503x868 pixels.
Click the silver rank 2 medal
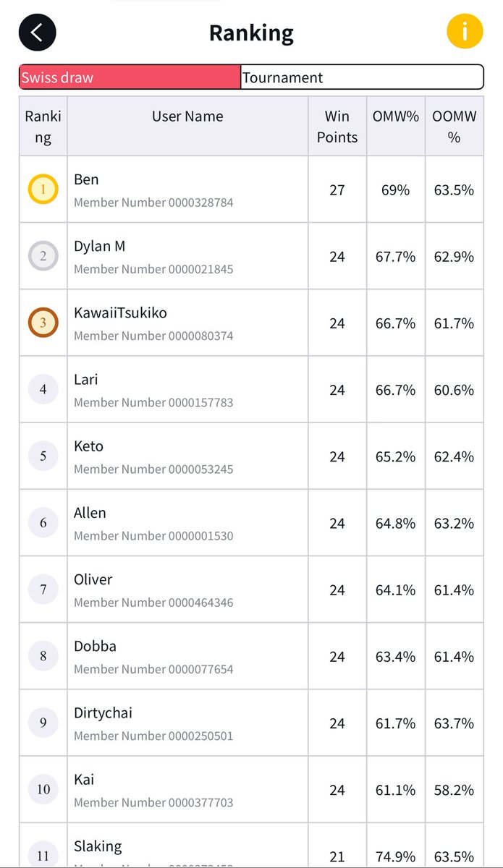click(x=43, y=256)
